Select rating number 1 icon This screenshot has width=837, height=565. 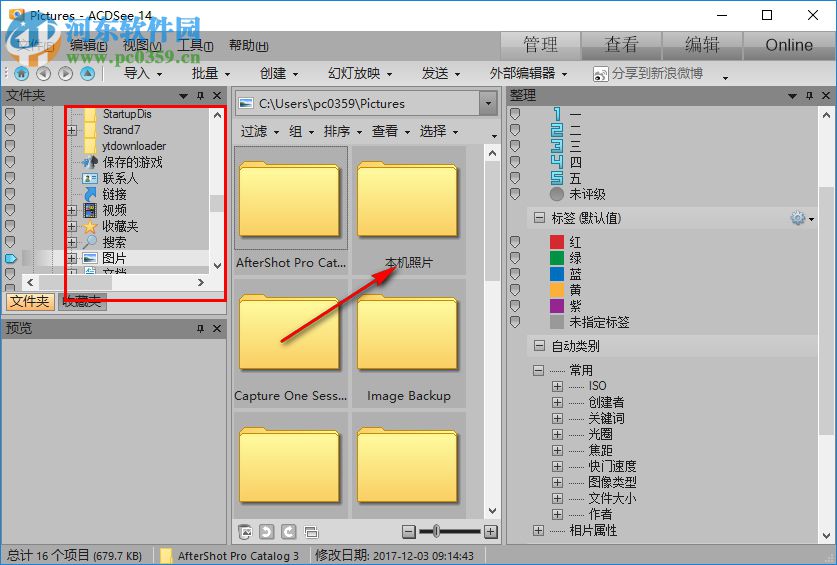557,114
